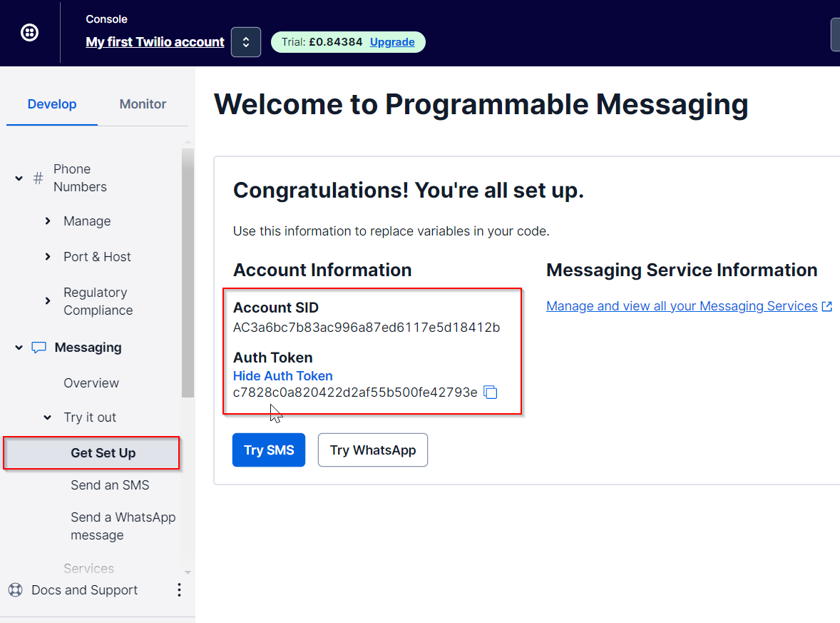Click the Try WhatsApp button

372,450
